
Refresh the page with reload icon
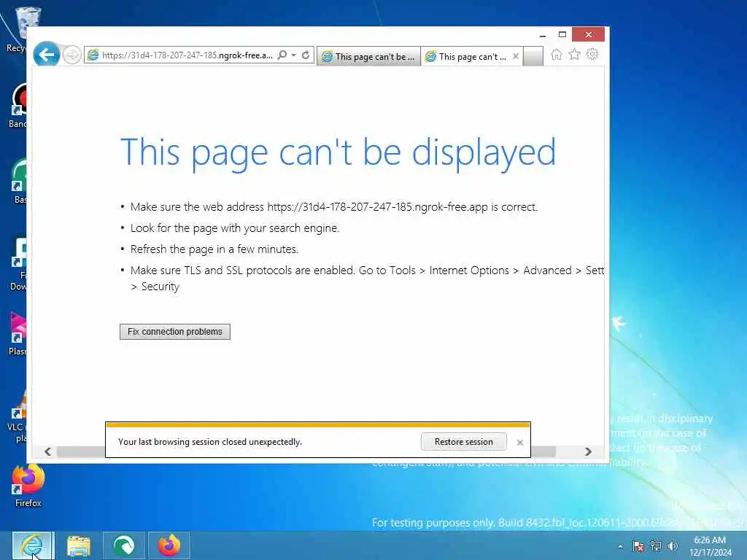click(306, 55)
